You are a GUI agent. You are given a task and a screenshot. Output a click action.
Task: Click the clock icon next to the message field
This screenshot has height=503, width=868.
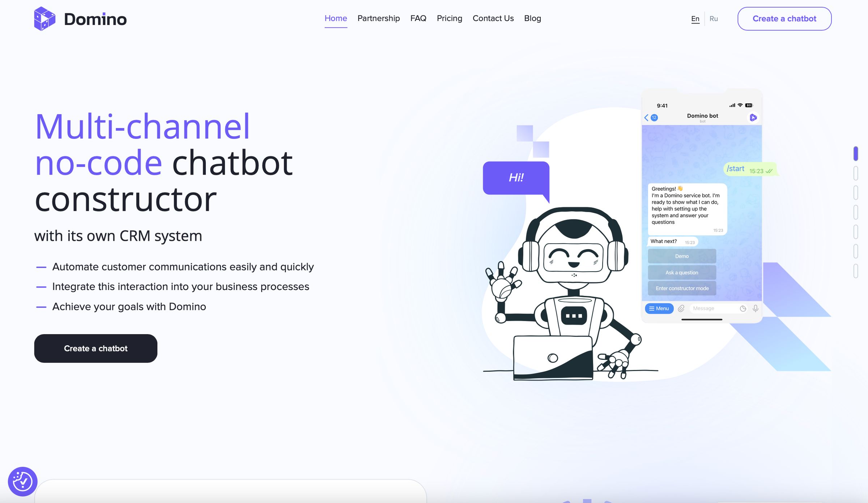coord(742,308)
